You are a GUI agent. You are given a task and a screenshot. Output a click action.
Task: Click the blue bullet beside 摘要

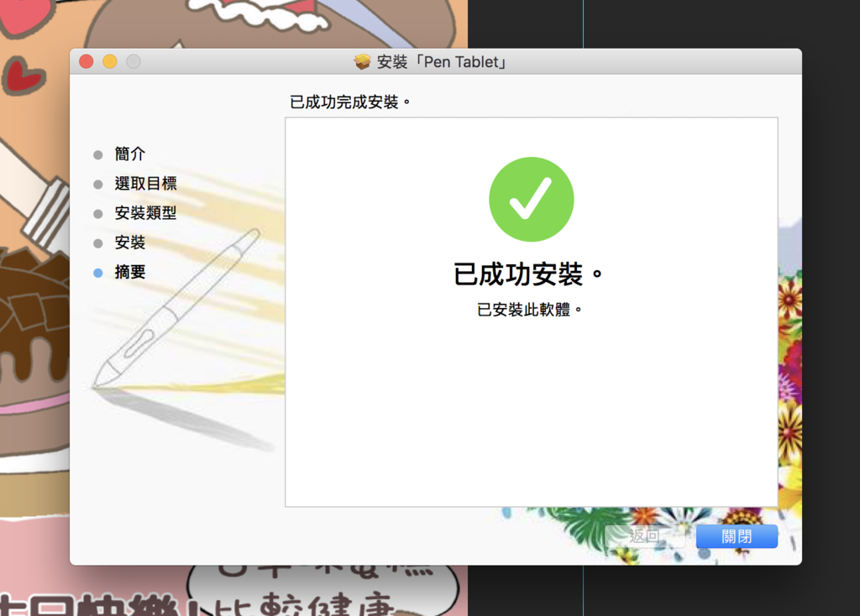click(x=100, y=272)
